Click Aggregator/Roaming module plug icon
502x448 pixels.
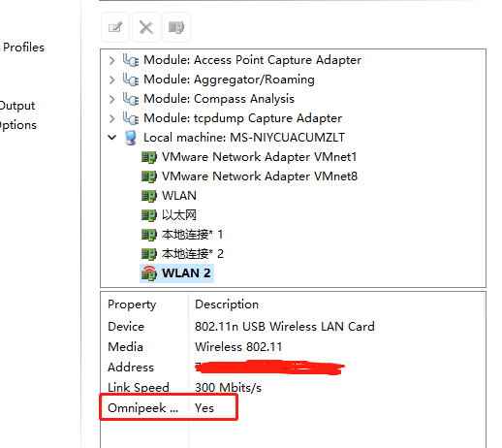[131, 80]
